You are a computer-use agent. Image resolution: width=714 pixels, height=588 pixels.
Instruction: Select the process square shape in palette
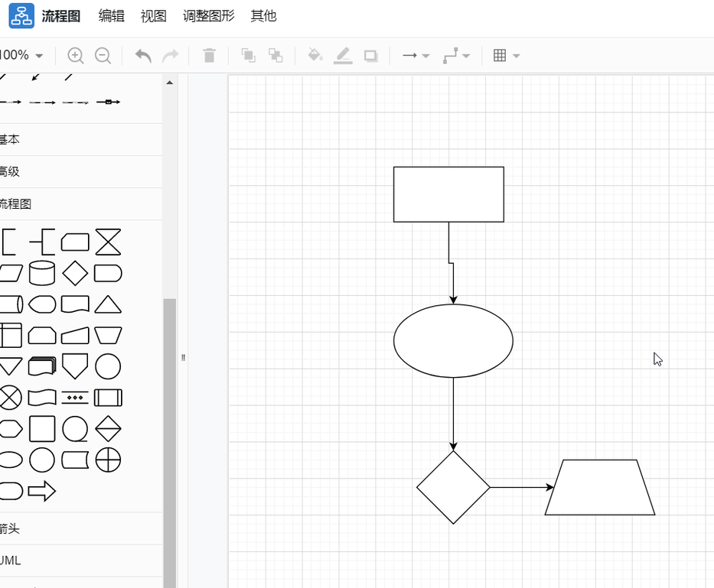(x=42, y=429)
